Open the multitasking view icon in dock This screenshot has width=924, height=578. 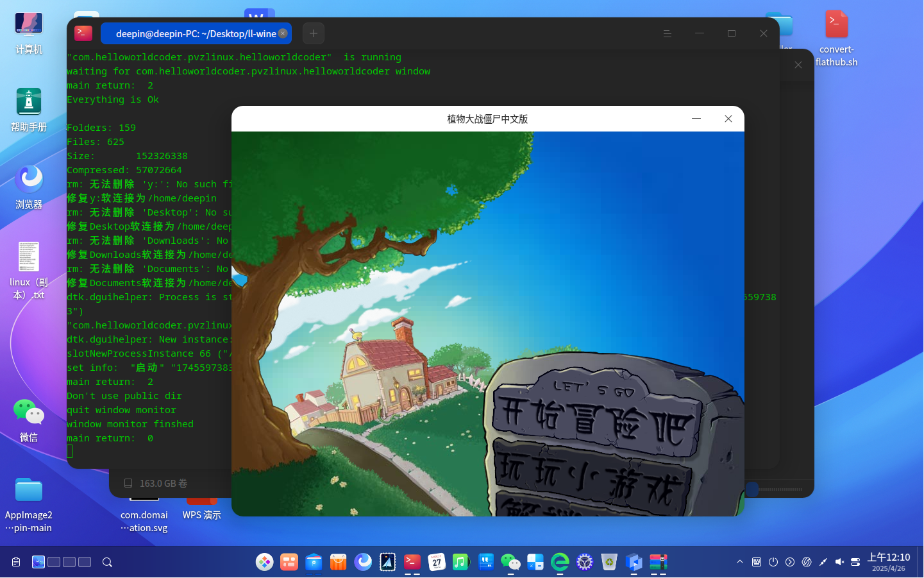click(x=289, y=562)
